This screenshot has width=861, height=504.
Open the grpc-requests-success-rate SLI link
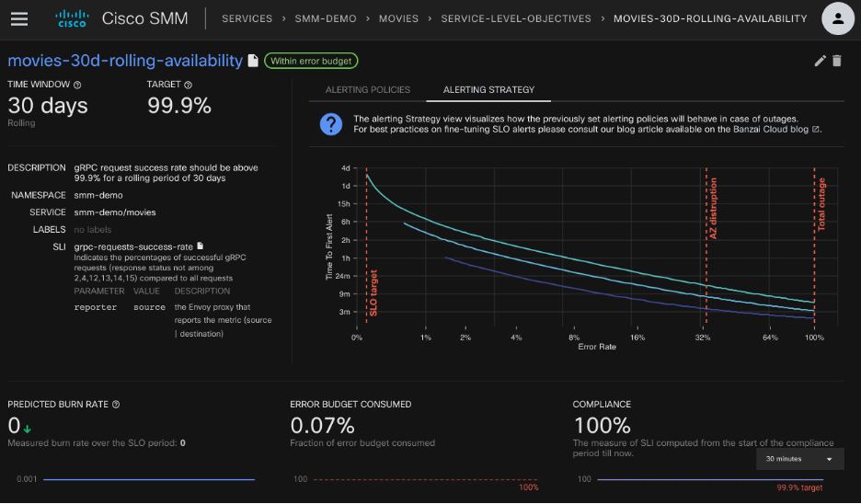(x=133, y=246)
